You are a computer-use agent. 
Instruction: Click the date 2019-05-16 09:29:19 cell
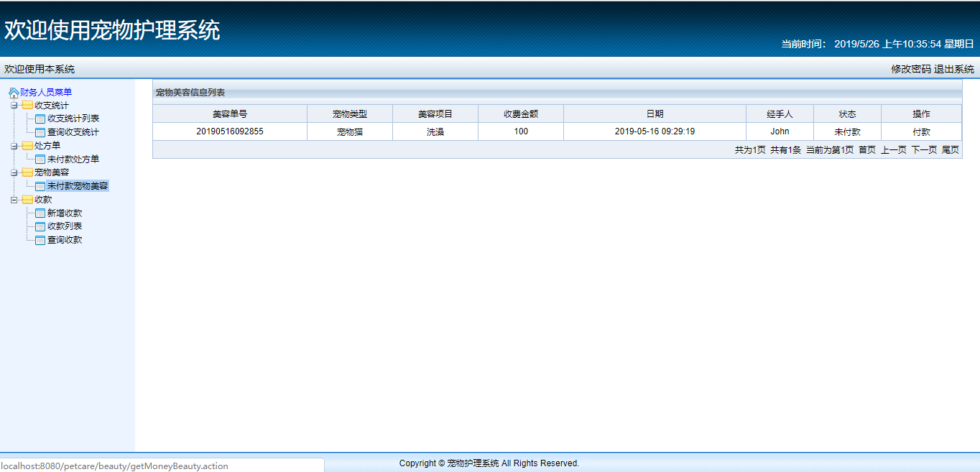click(655, 131)
